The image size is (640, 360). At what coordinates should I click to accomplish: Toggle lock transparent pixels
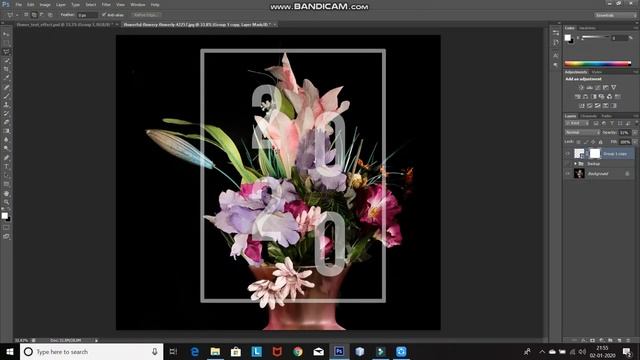[578, 142]
